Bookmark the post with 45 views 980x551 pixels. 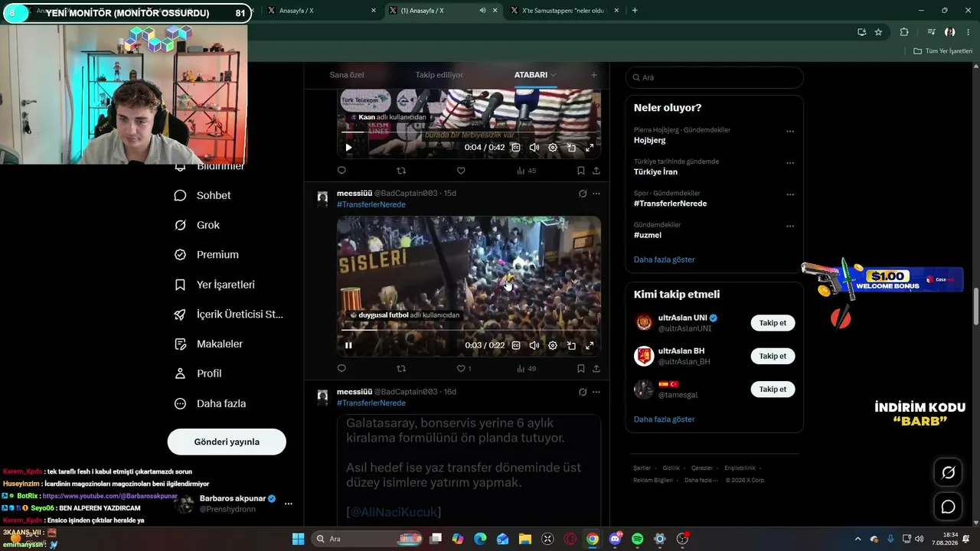581,171
